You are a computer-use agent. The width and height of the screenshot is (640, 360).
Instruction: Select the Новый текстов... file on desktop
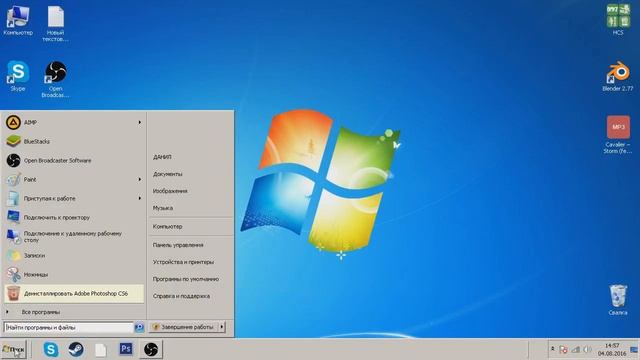[x=56, y=24]
